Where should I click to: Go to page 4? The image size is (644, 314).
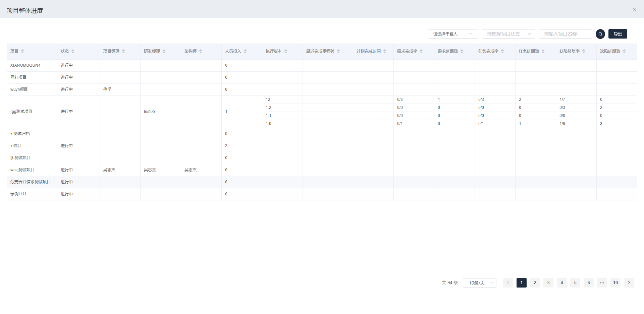point(562,283)
